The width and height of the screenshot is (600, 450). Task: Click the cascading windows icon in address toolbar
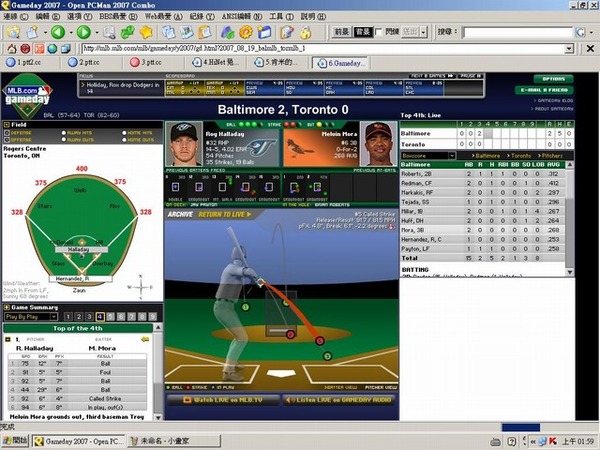[66, 49]
